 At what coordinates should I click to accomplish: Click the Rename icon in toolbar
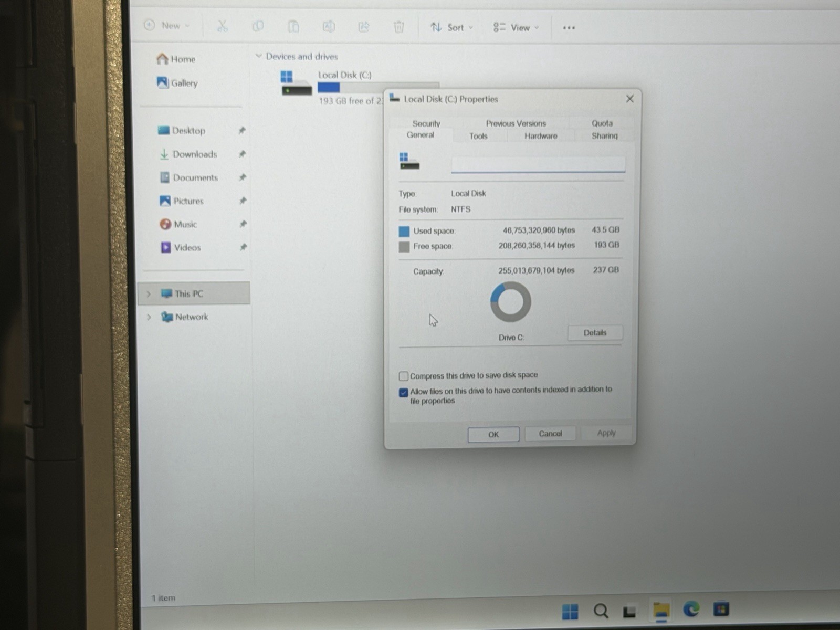329,26
